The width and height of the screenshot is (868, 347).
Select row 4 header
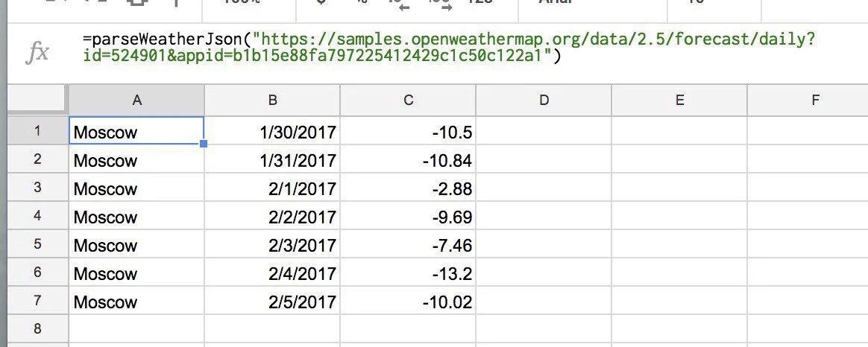click(37, 217)
